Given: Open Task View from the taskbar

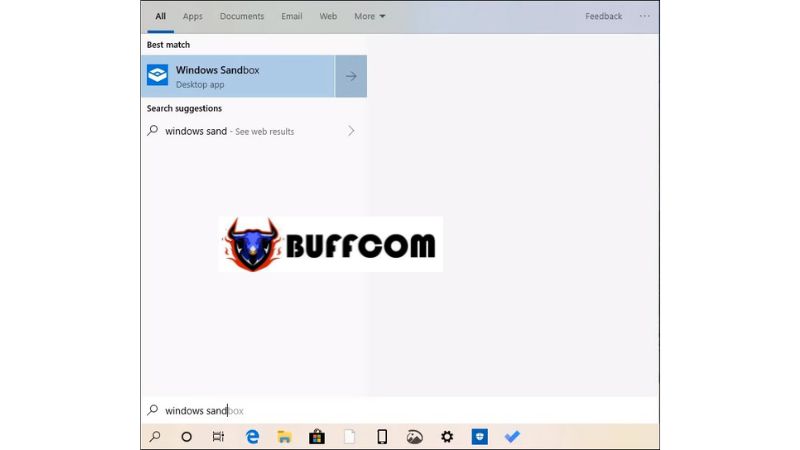Looking at the screenshot, I should pyautogui.click(x=218, y=437).
